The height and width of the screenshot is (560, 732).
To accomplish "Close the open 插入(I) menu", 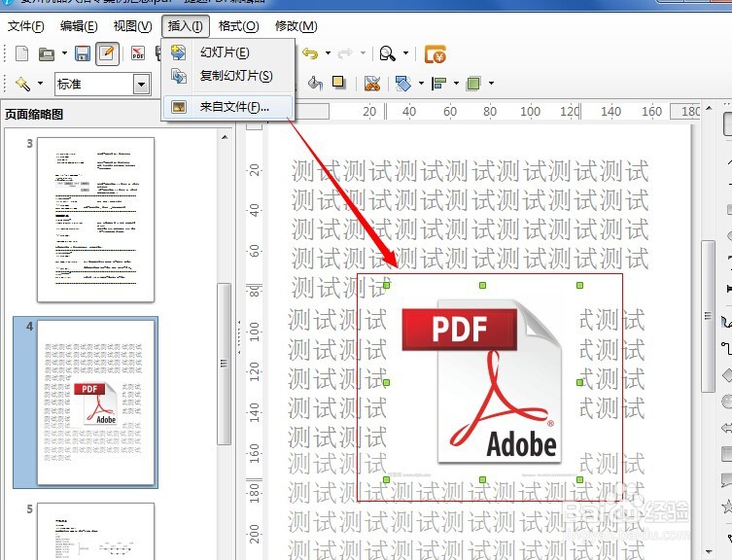I will pos(186,26).
